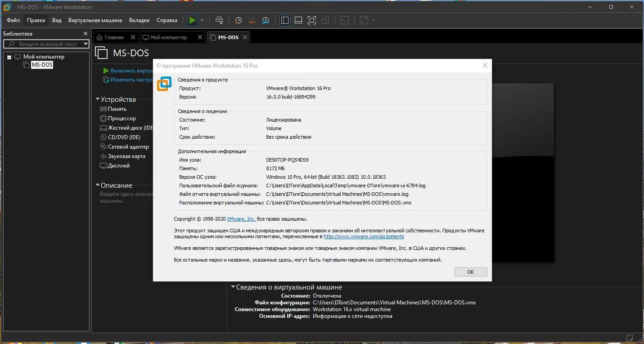Click the Unity mode toolbar icon
Screen dimensions: 644x344
(326, 20)
